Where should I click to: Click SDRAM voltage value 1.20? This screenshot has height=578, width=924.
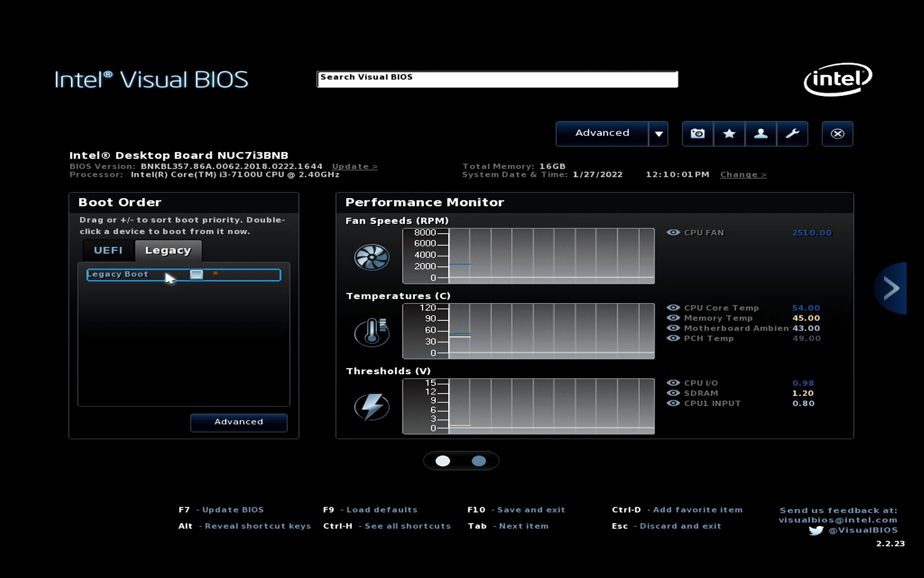803,393
